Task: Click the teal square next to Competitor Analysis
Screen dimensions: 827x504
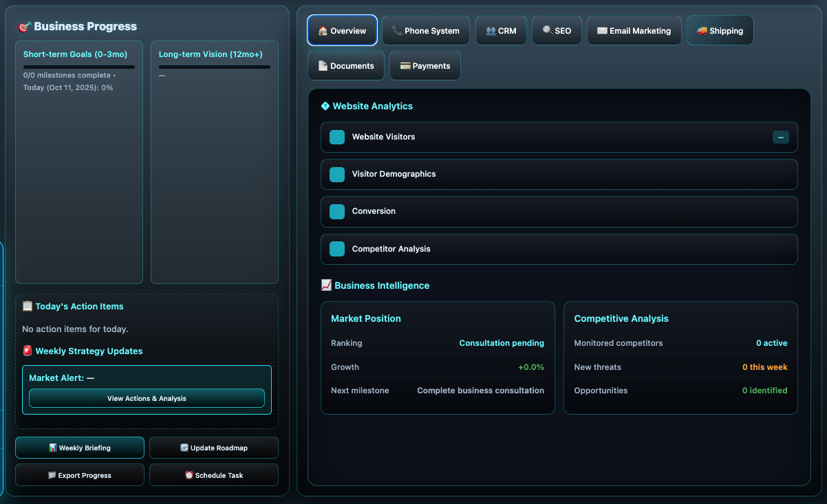Action: [x=337, y=249]
